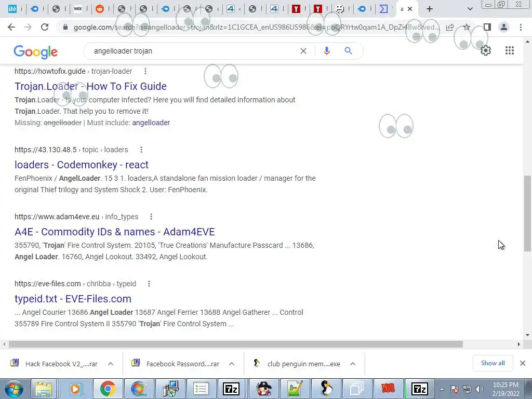This screenshot has height=399, width=532.
Task: Open typeid.txt - EVE-Files.com result
Action: click(73, 299)
